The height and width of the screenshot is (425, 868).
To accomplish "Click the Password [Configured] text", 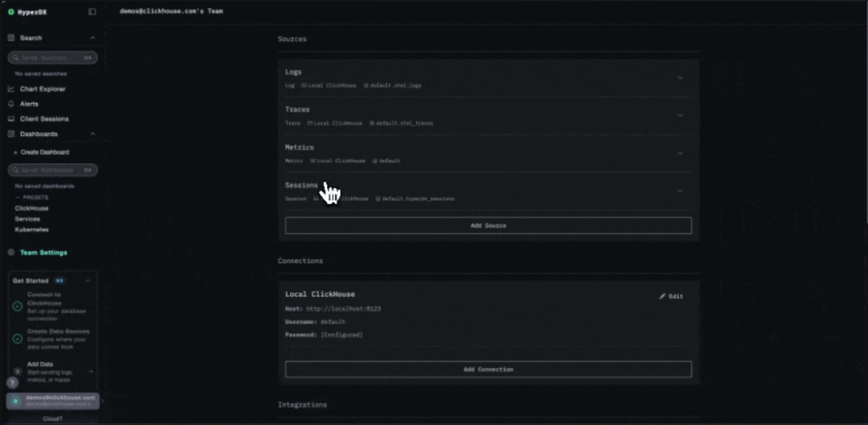I will [324, 335].
